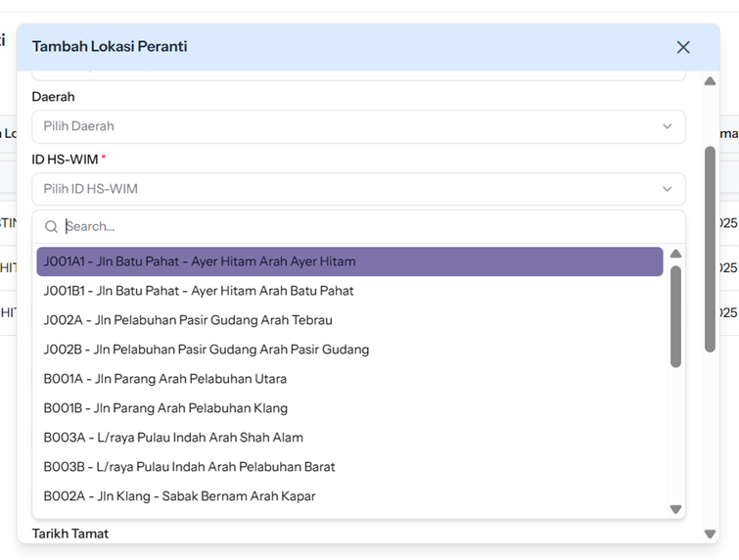739x560 pixels.
Task: Click the search magnifier icon
Action: click(x=51, y=226)
